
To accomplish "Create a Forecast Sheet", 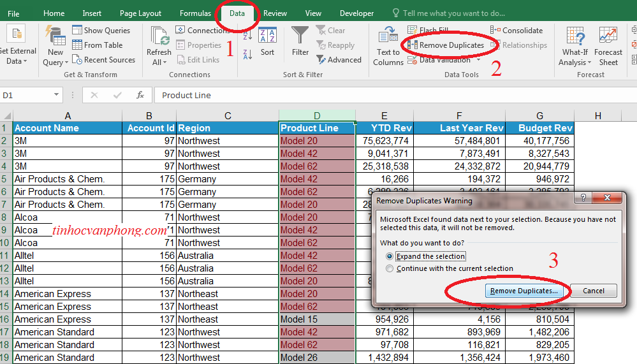I will [x=608, y=46].
